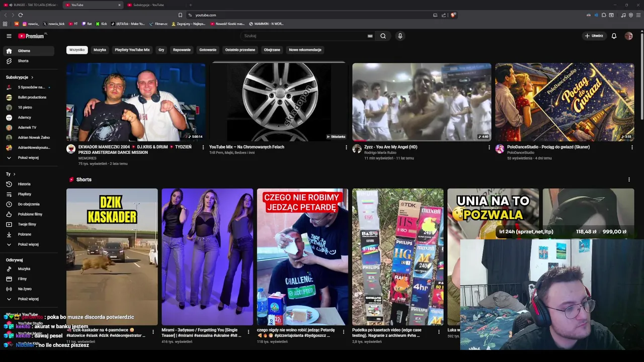This screenshot has height=362, width=644.
Task: Open more options for PoloDanceStudio video
Action: coord(632,147)
